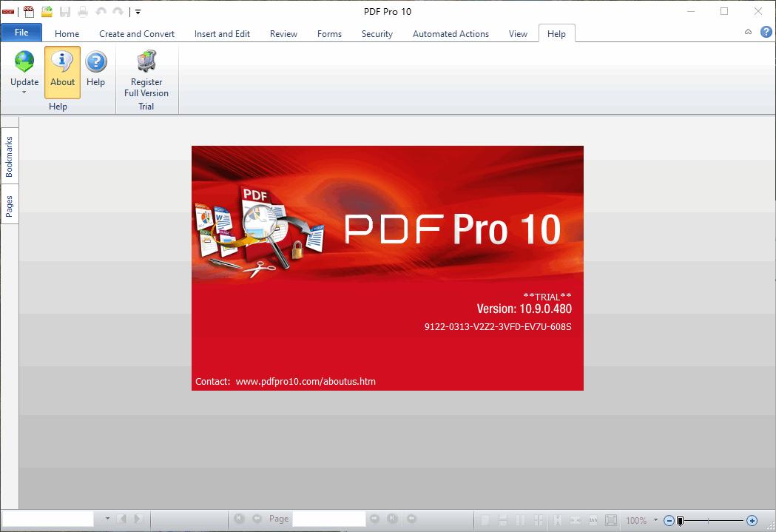Go to the previous page icon
This screenshot has height=532, width=776.
tap(257, 518)
